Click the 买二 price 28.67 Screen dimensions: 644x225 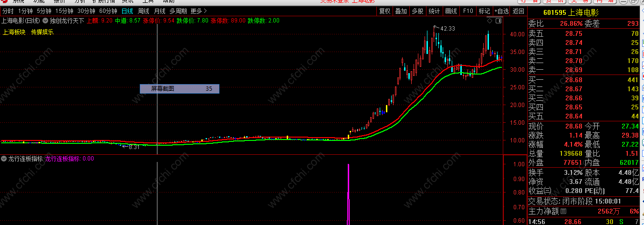tap(573, 89)
